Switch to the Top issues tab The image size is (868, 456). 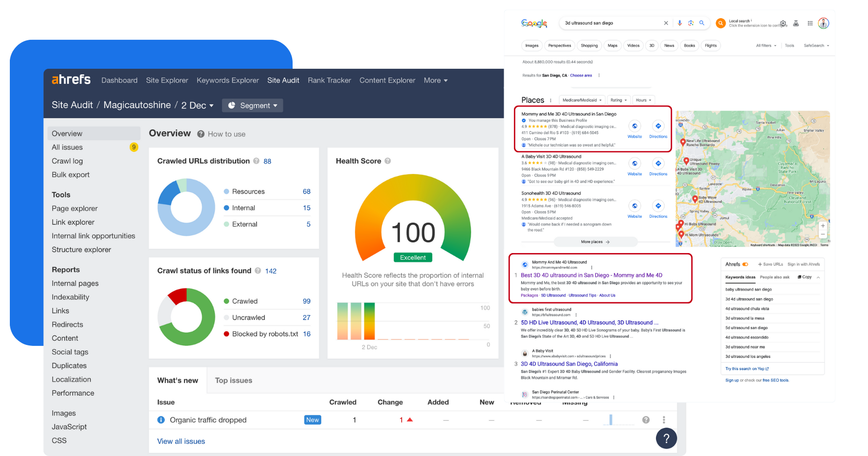(234, 380)
